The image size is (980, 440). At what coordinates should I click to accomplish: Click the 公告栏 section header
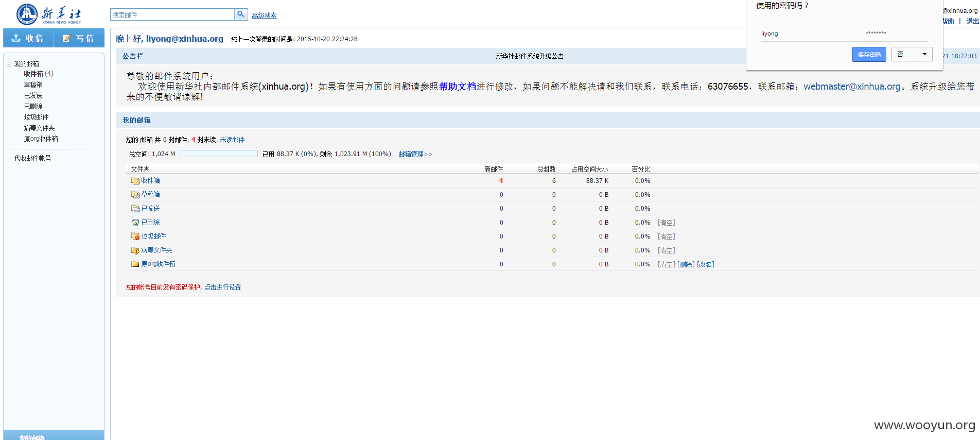[x=133, y=56]
